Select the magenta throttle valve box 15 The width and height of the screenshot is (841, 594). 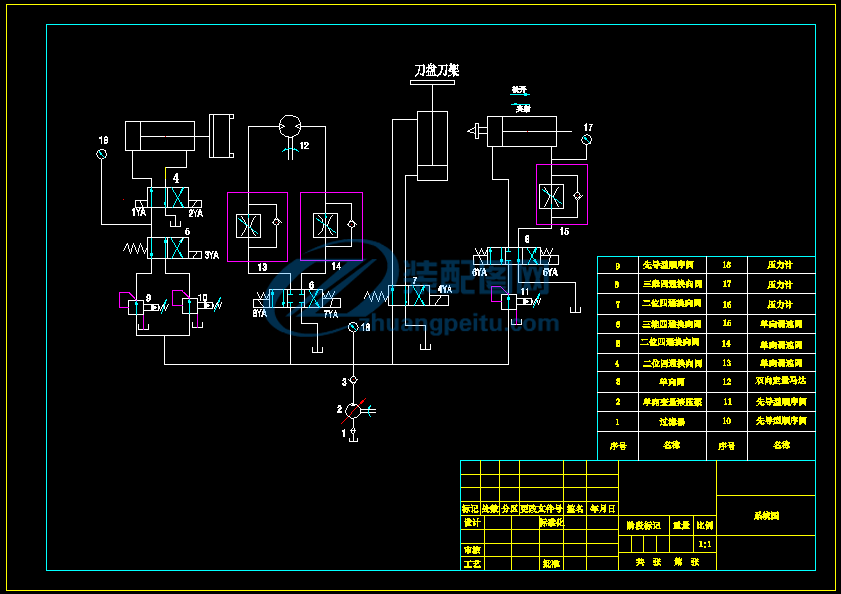pos(562,194)
